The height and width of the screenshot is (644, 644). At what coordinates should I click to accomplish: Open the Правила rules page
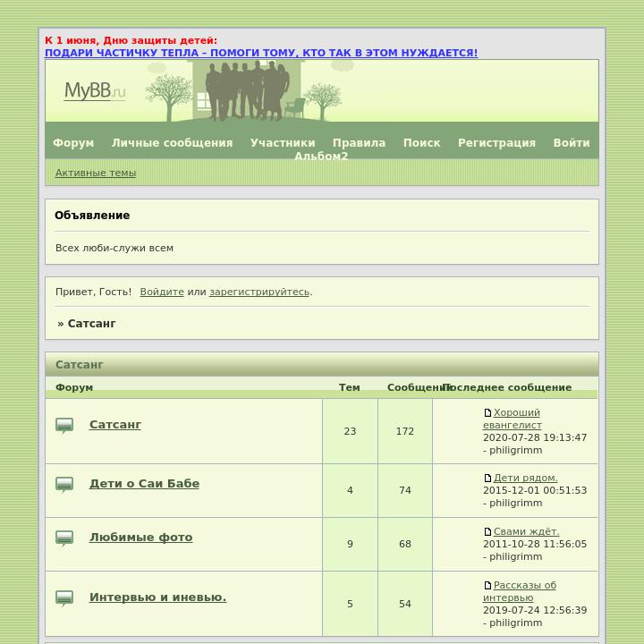[359, 143]
